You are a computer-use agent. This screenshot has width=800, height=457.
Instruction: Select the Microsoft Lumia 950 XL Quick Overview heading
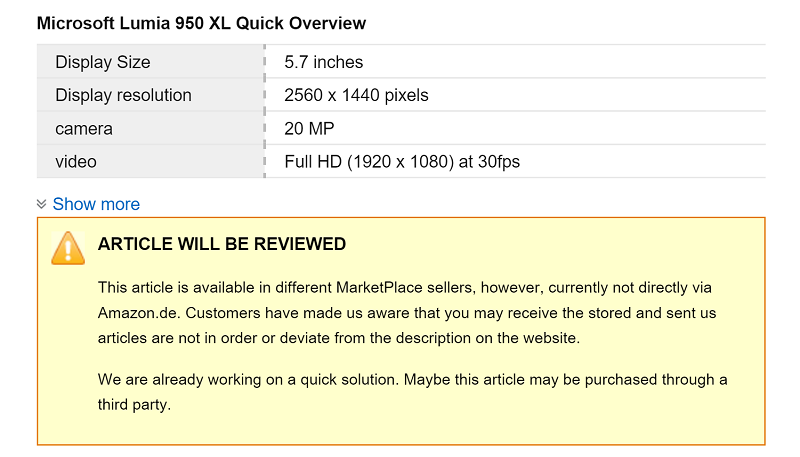pyautogui.click(x=202, y=23)
